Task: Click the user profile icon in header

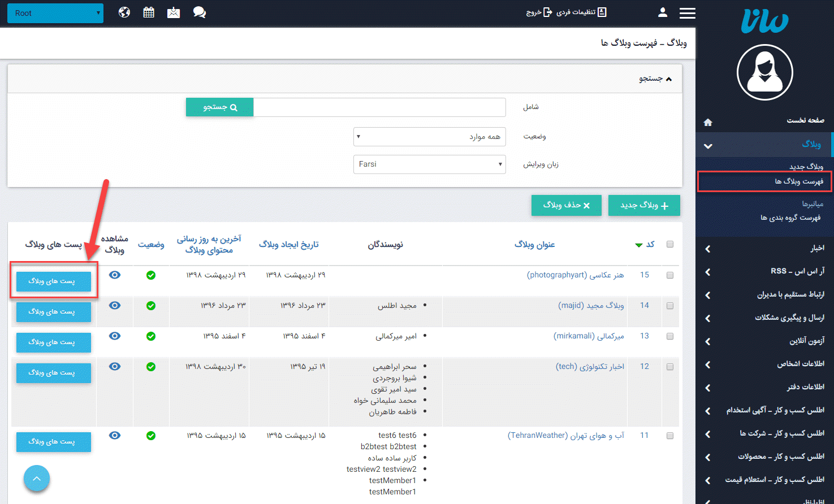Action: (663, 12)
